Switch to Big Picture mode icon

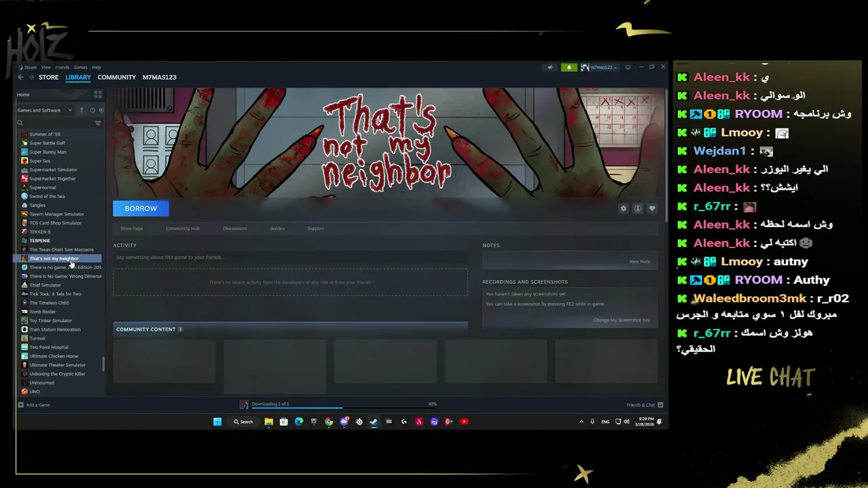pyautogui.click(x=628, y=67)
